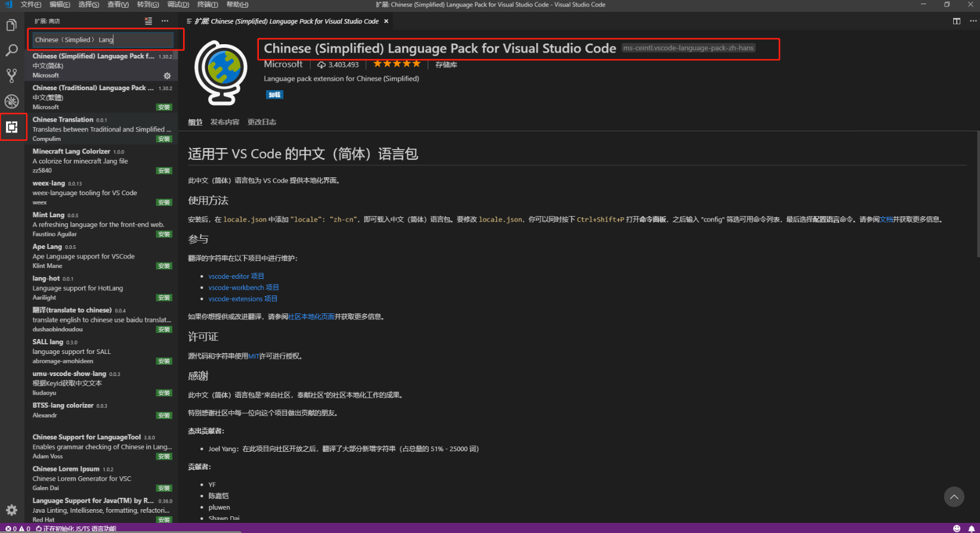Click the extension identifier ms-ceintl.vscode-language-pack-zh-hans
Image resolution: width=980 pixels, height=533 pixels.
(x=689, y=48)
